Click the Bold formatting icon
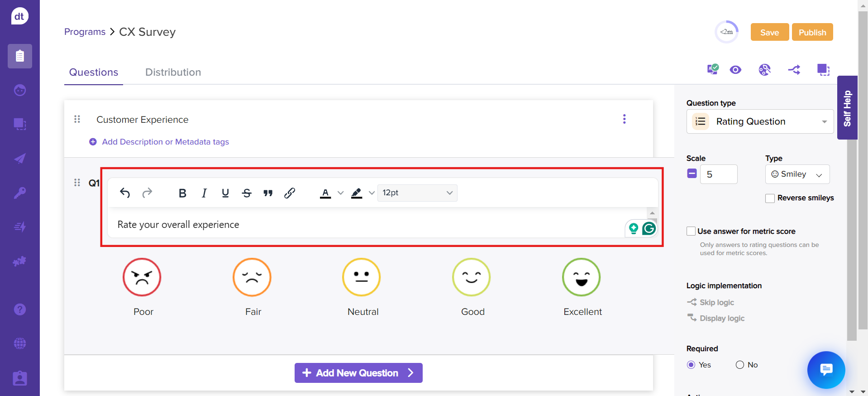Screen dimensions: 868x396 point(182,193)
